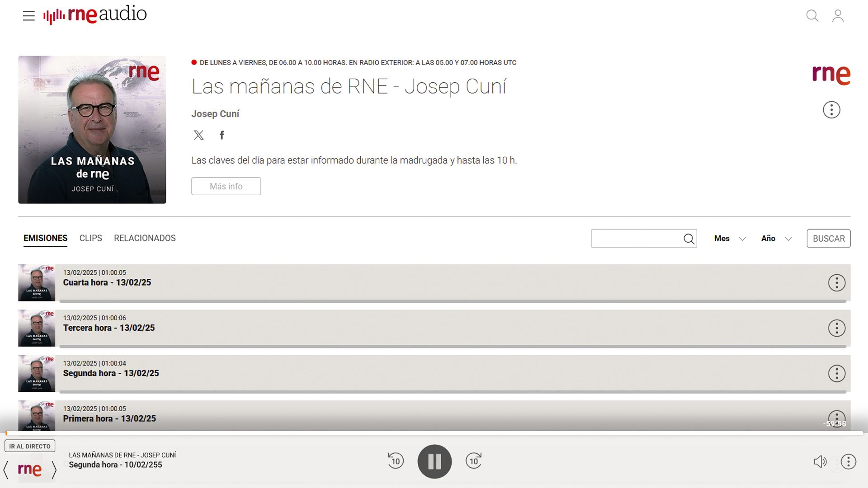
Task: Switch to the Clips tab
Action: [90, 238]
